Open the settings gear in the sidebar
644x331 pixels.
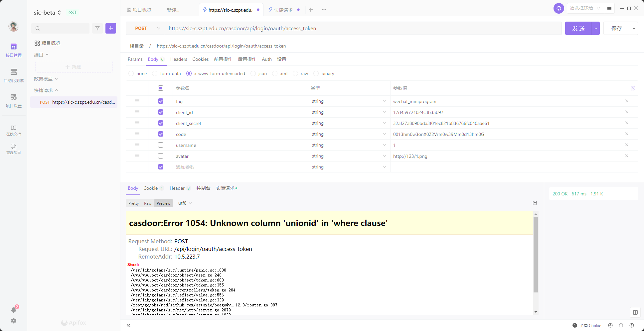click(14, 321)
